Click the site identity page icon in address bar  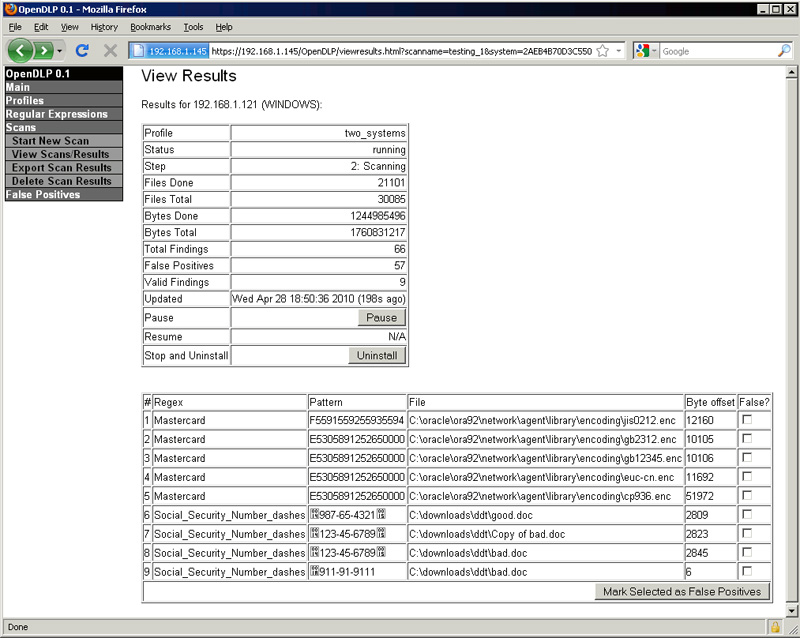[x=137, y=51]
